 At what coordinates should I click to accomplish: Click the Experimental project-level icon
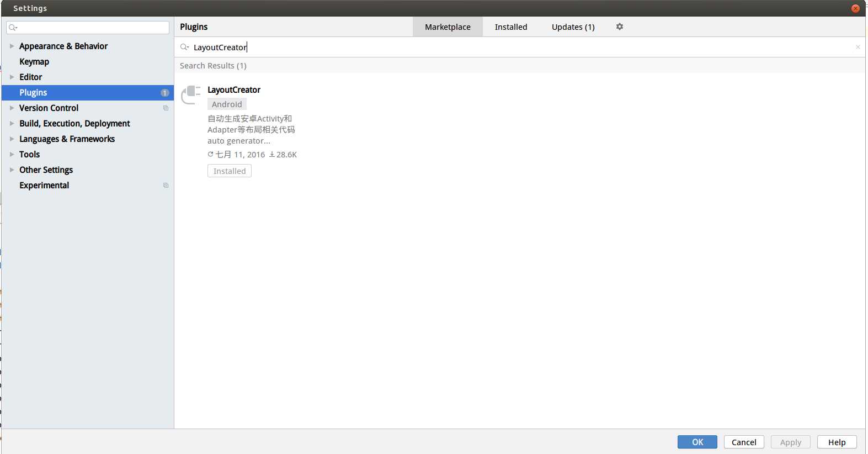[x=166, y=186]
